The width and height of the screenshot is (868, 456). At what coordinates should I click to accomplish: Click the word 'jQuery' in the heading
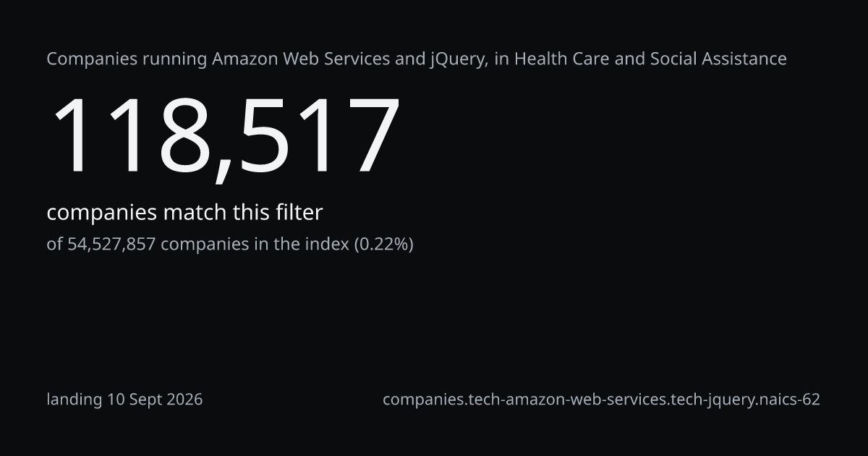457,60
